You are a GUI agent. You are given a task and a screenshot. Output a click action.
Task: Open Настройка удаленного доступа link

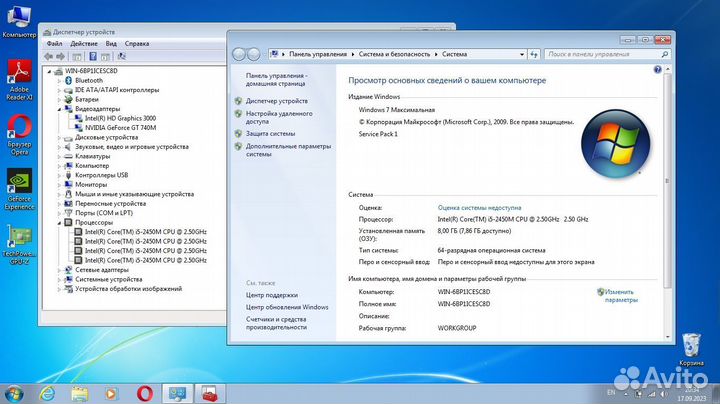pyautogui.click(x=279, y=118)
